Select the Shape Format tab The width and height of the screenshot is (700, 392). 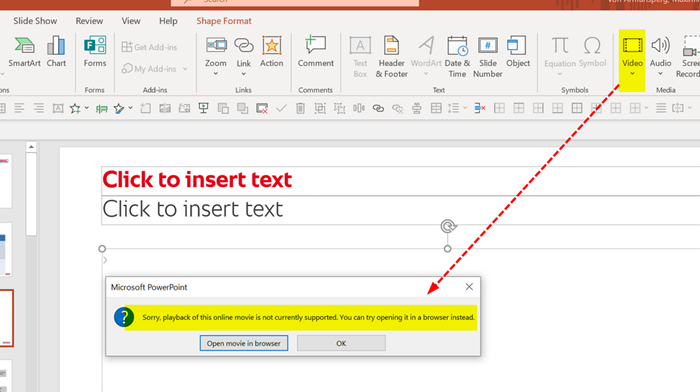(x=224, y=21)
